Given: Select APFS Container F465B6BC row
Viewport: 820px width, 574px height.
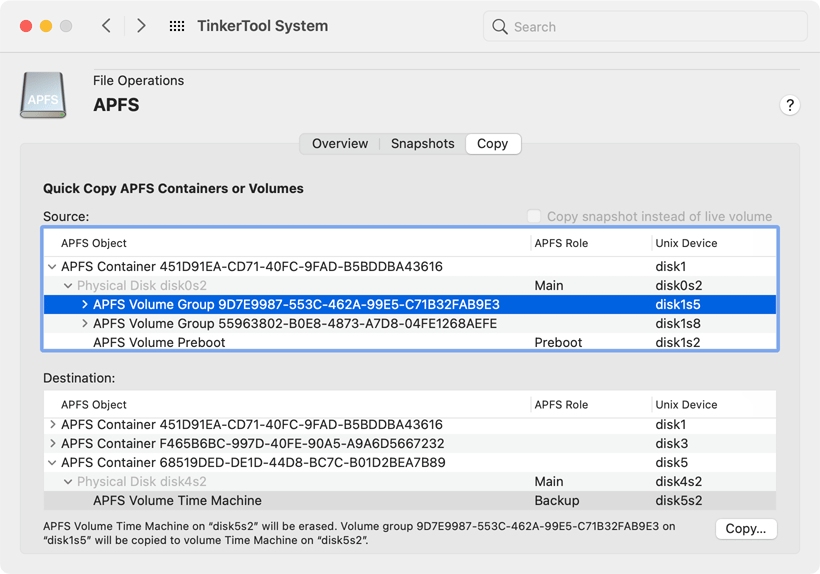Looking at the screenshot, I should tap(409, 443).
